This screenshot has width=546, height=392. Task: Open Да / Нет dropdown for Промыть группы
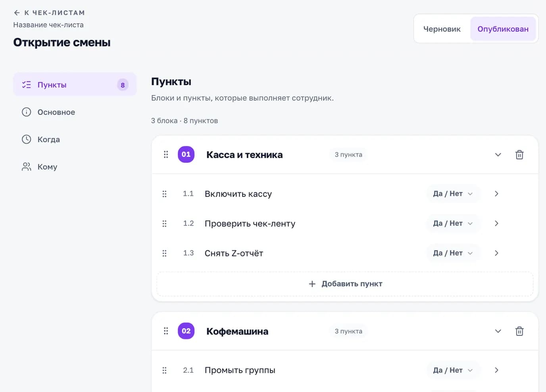[x=453, y=370]
